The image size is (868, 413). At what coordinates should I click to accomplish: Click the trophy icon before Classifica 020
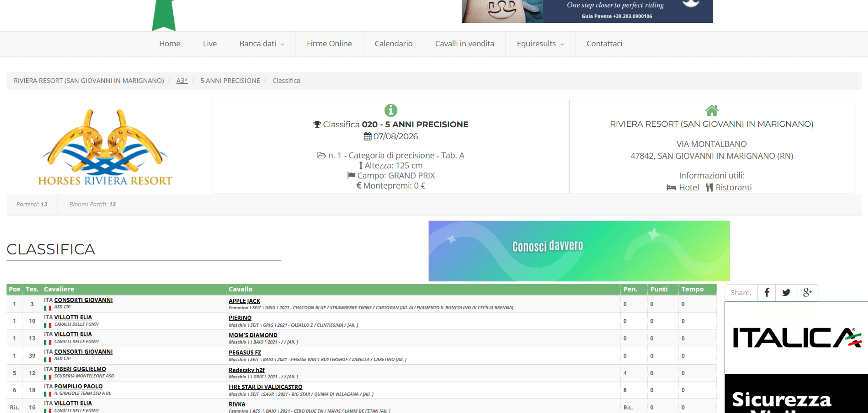point(317,124)
